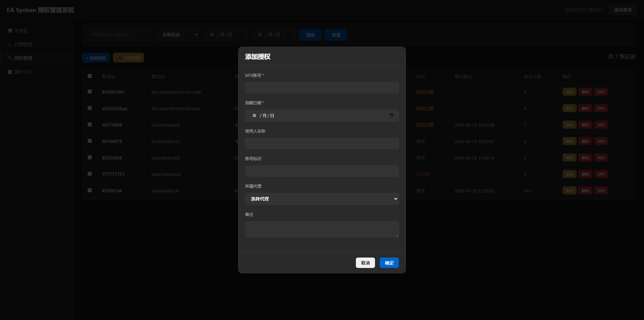
Task: Click the 退出登录 logout button
Action: point(623,10)
